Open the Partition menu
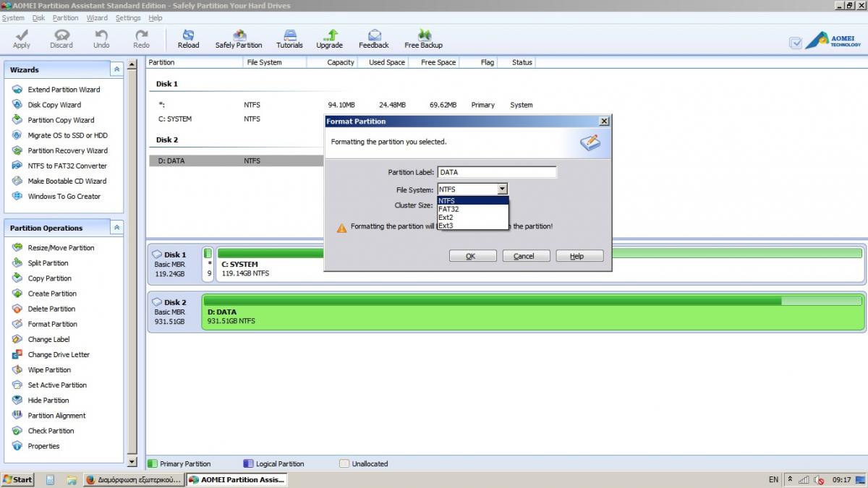Viewport: 868px width, 488px height. coord(66,18)
